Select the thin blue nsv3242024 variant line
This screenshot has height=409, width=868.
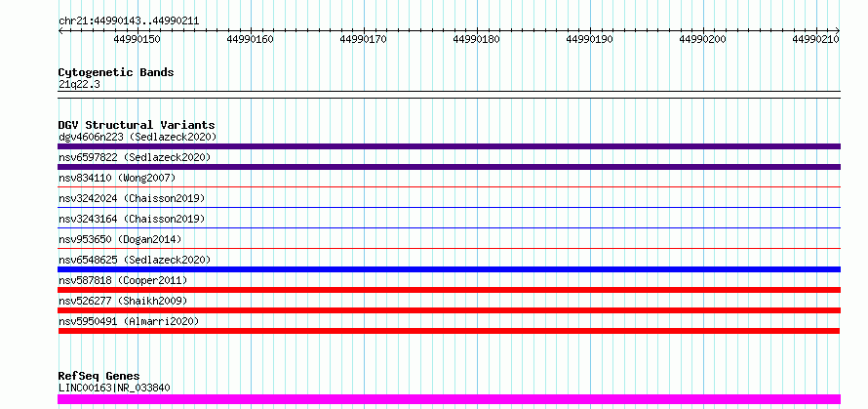(449, 208)
